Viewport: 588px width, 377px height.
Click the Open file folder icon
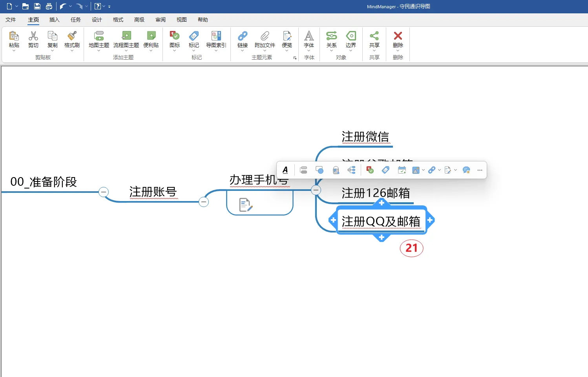click(x=26, y=6)
